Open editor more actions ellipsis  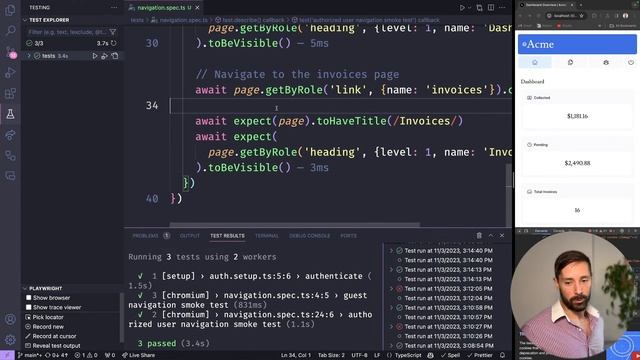pyautogui.click(x=502, y=7)
